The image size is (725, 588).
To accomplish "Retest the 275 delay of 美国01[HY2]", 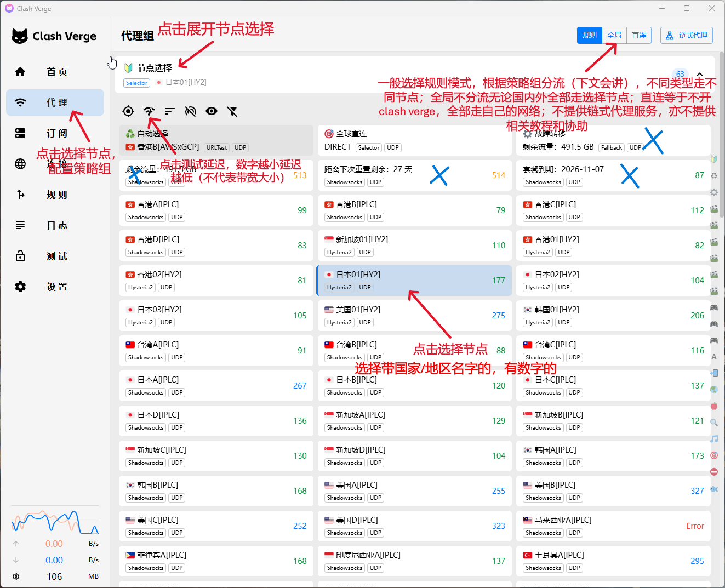I will (498, 316).
